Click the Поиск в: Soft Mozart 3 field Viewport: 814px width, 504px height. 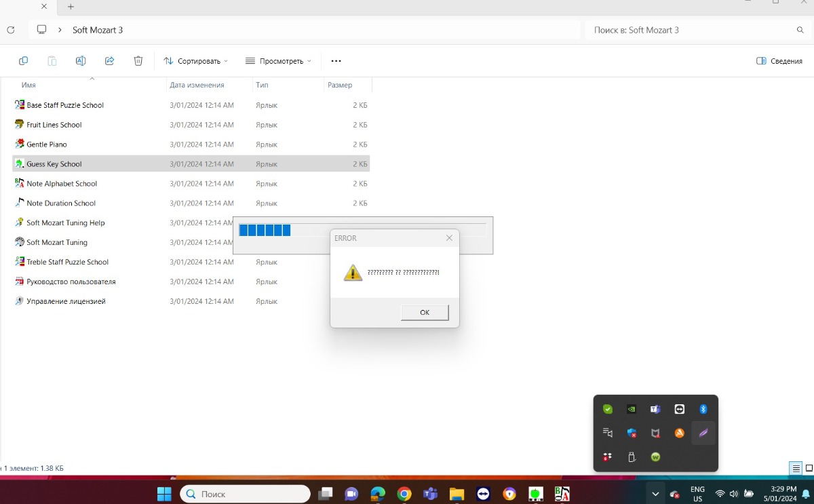pos(697,30)
